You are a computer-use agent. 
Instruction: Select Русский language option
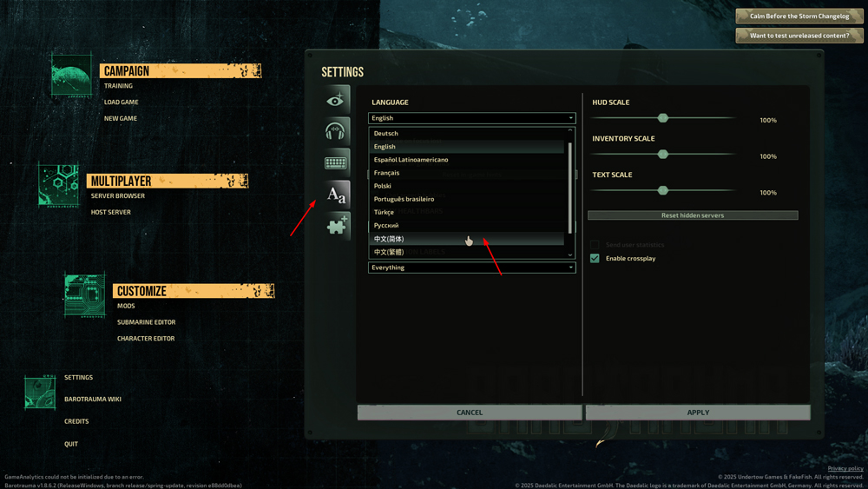pyautogui.click(x=467, y=226)
